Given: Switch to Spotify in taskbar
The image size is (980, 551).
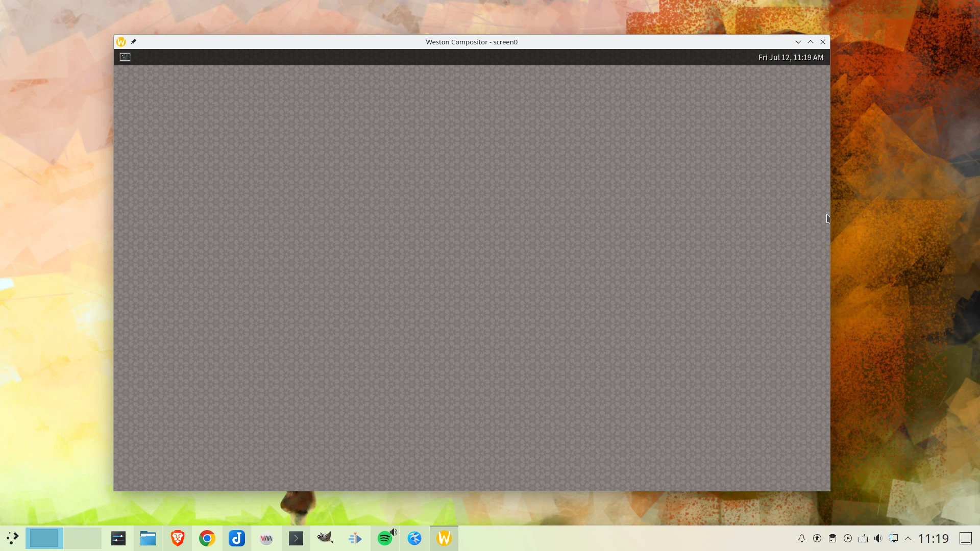Looking at the screenshot, I should [384, 539].
